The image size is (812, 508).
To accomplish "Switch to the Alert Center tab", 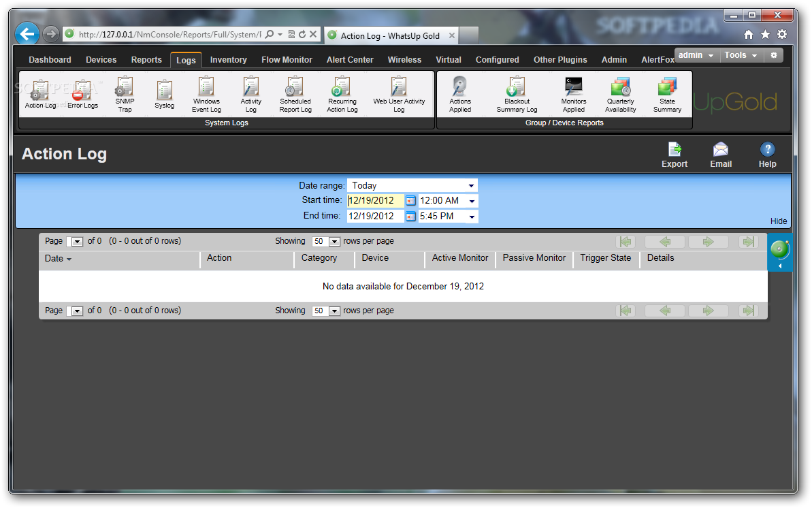I will pyautogui.click(x=350, y=60).
